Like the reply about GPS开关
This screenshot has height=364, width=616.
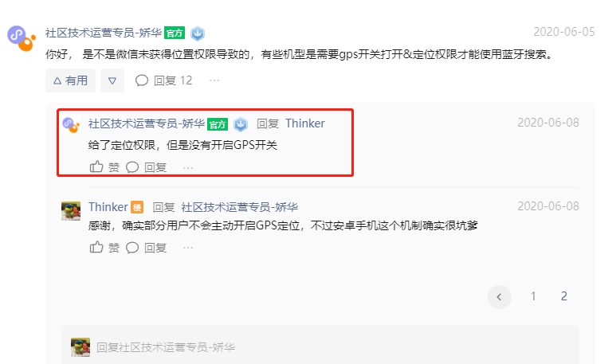click(104, 167)
